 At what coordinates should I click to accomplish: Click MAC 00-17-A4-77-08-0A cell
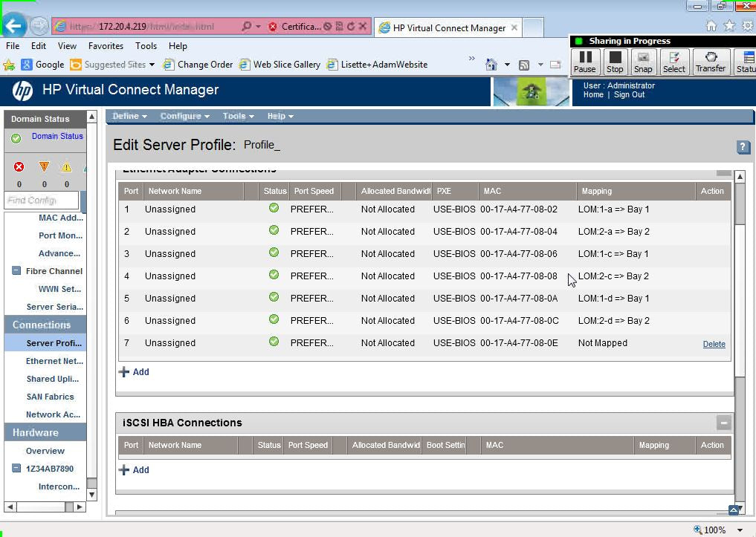point(519,299)
